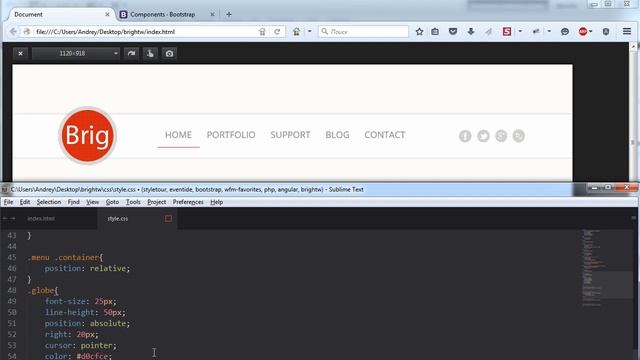Click the Firefox search field
Image resolution: width=640 pixels, height=360 pixels.
363,31
